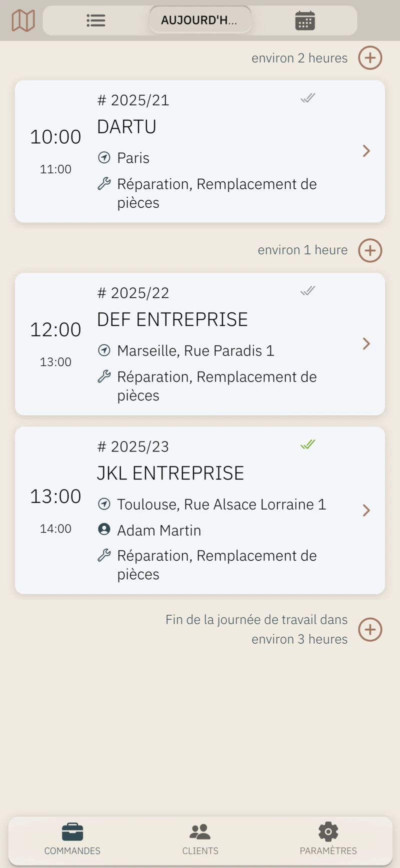Switch to the list view icon
This screenshot has height=868, width=400.
(x=95, y=21)
